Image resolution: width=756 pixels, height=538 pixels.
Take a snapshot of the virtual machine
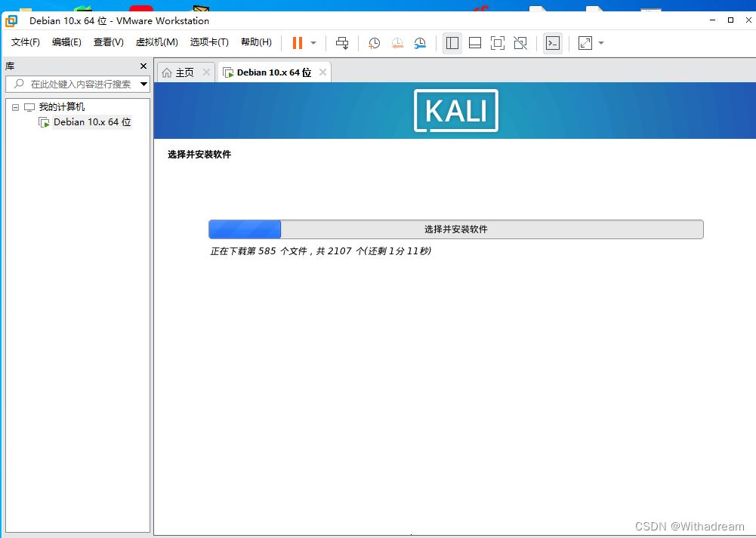point(374,43)
